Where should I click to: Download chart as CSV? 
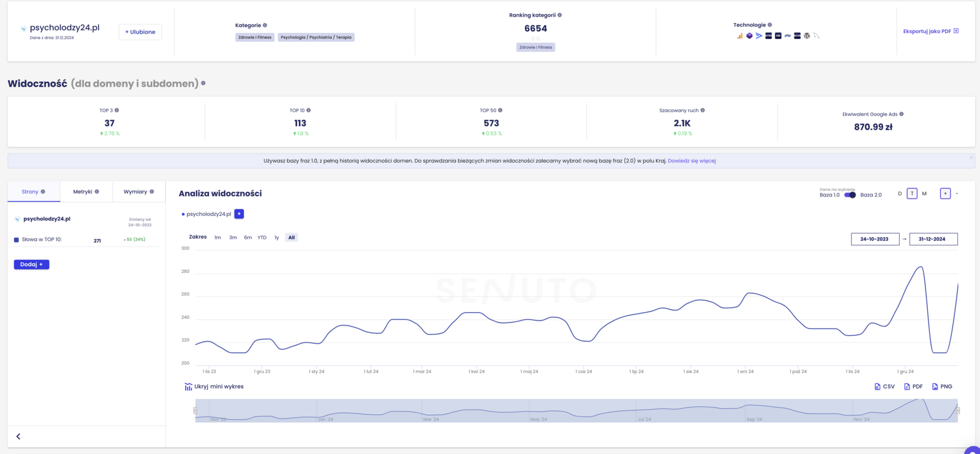[x=884, y=387]
